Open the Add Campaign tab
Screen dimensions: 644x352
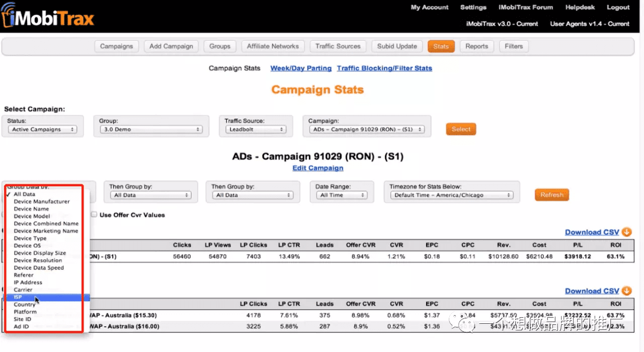point(171,46)
